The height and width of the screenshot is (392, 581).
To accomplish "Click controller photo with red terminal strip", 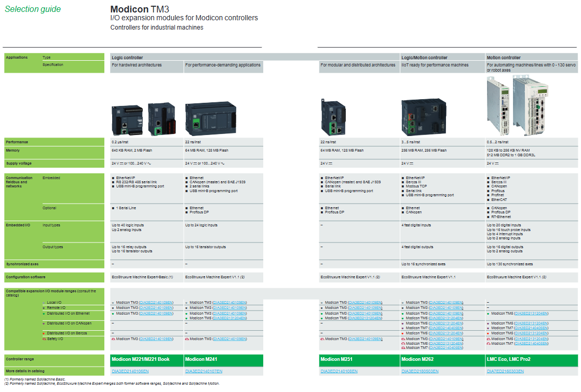I will click(x=162, y=119).
